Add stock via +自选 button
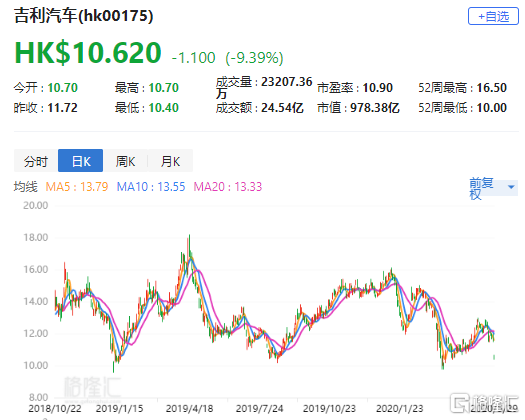This screenshot has height=420, width=525. point(493,16)
